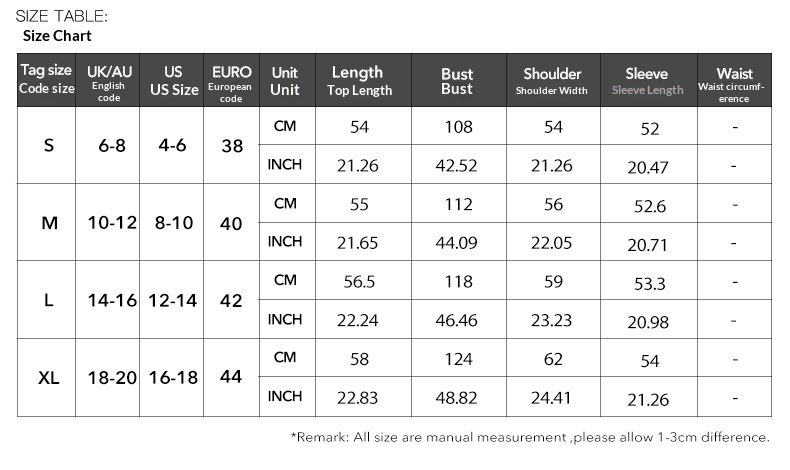
Task: Select the Sleeve Length column header
Action: (x=647, y=80)
